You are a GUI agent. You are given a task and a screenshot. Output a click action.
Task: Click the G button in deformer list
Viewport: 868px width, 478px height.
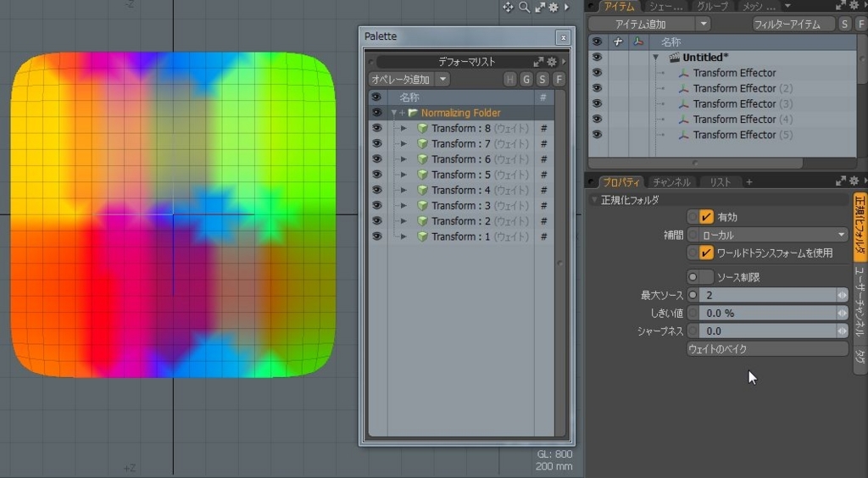[526, 79]
